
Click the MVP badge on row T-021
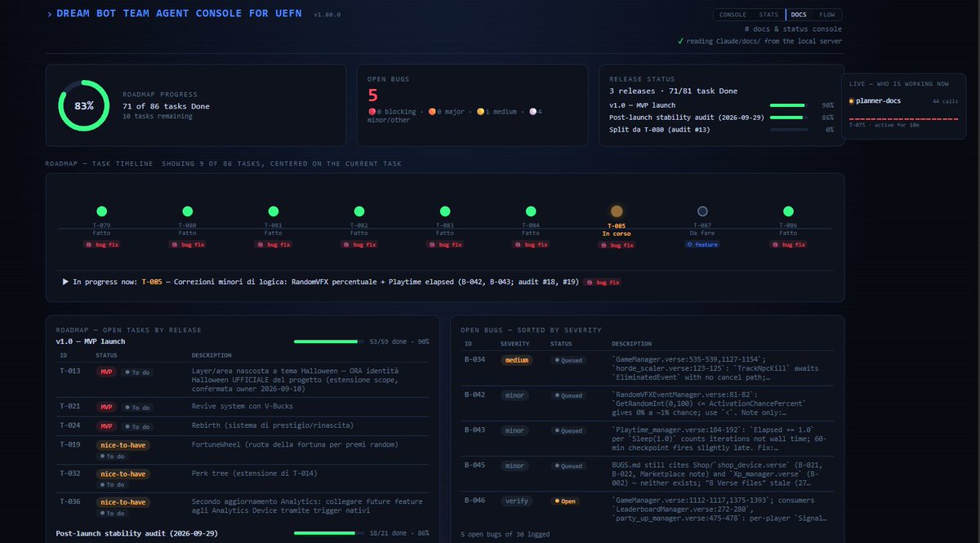click(x=106, y=406)
